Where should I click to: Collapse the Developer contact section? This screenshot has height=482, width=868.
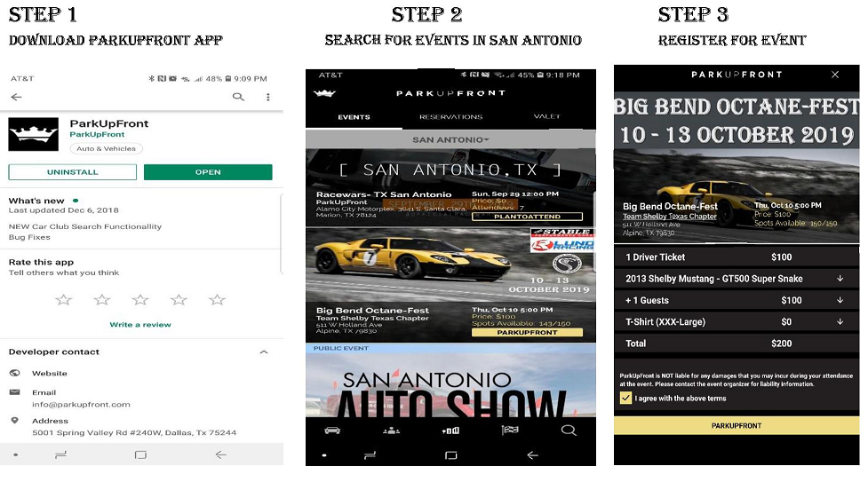coord(264,352)
